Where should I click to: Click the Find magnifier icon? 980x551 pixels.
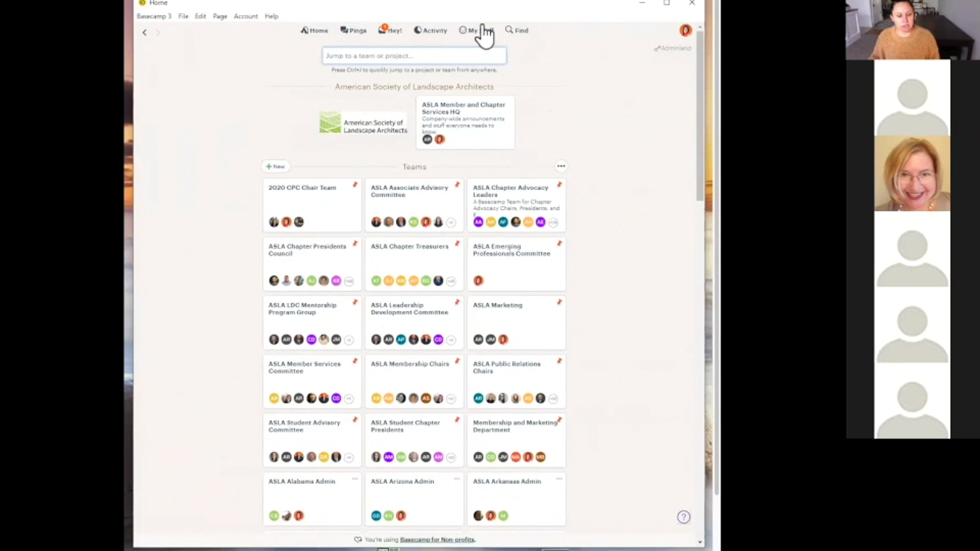(509, 30)
